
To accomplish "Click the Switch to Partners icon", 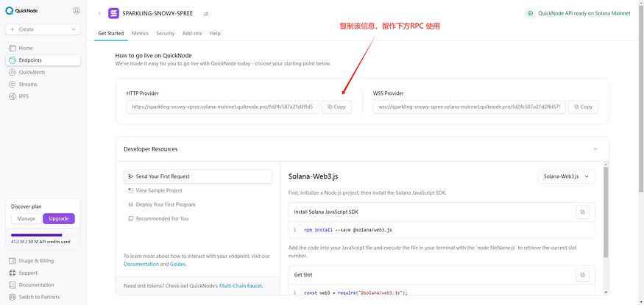I will pyautogui.click(x=13, y=297).
